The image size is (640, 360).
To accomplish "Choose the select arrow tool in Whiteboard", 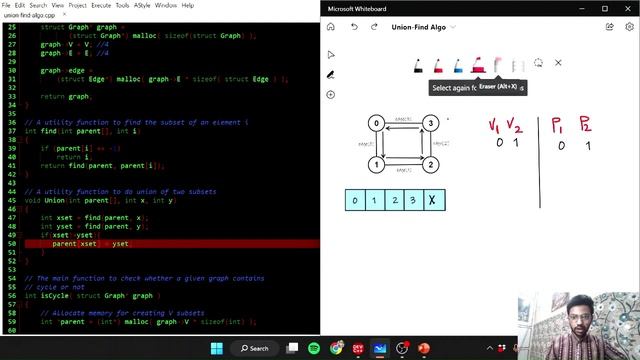I will coord(331,55).
